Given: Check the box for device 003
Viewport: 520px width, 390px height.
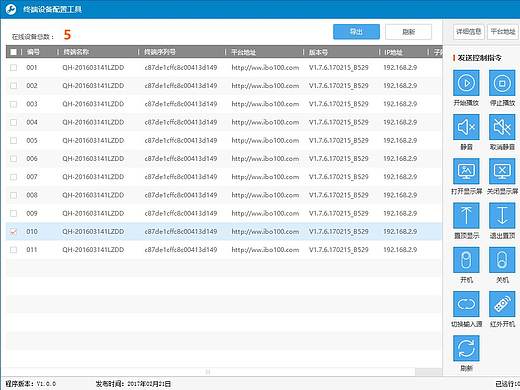Looking at the screenshot, I should click(13, 104).
